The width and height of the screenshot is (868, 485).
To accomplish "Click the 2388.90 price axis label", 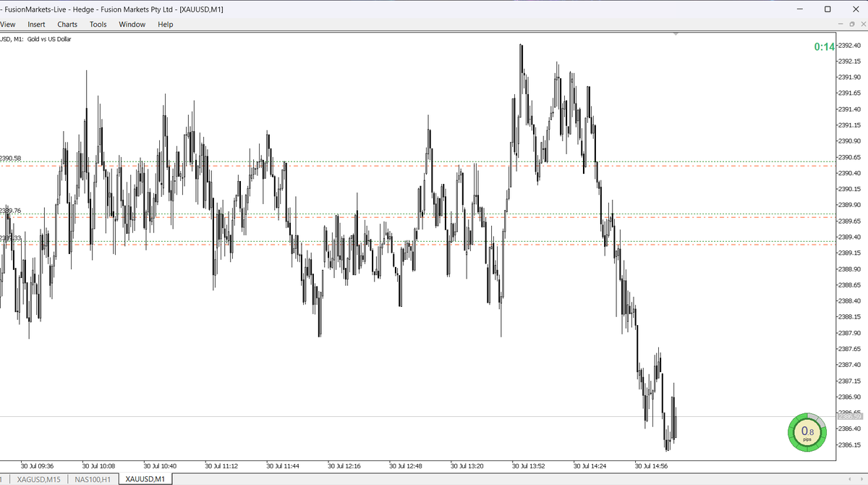I will coord(851,269).
